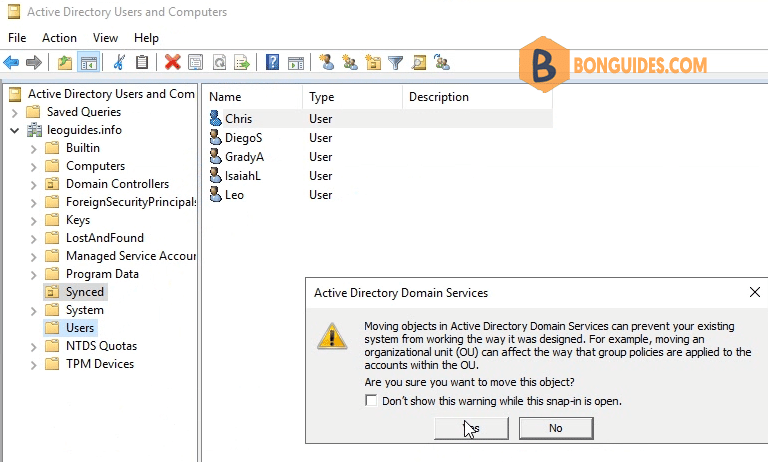Expand the Domain Controllers node
The width and height of the screenshot is (768, 462).
tap(33, 185)
